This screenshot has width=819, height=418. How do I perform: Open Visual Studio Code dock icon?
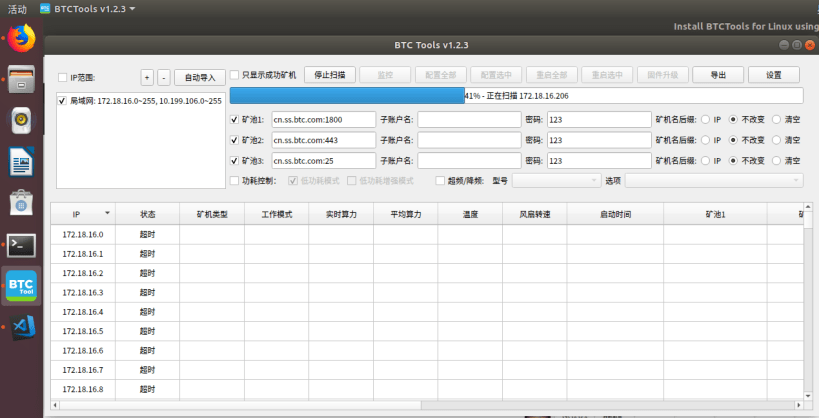(x=24, y=327)
